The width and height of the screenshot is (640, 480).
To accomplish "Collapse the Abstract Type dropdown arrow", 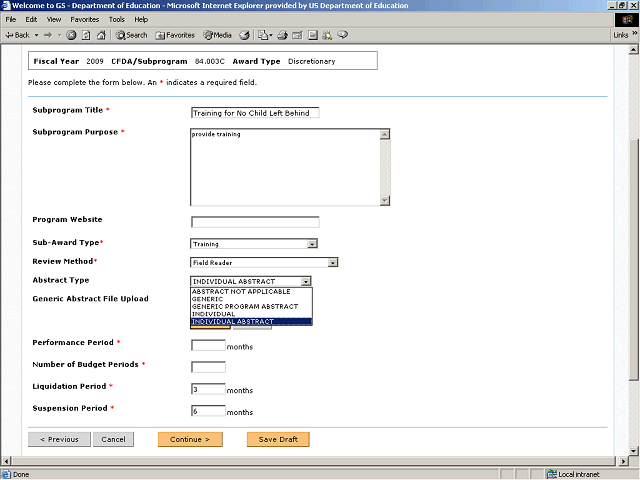I will click(x=306, y=281).
